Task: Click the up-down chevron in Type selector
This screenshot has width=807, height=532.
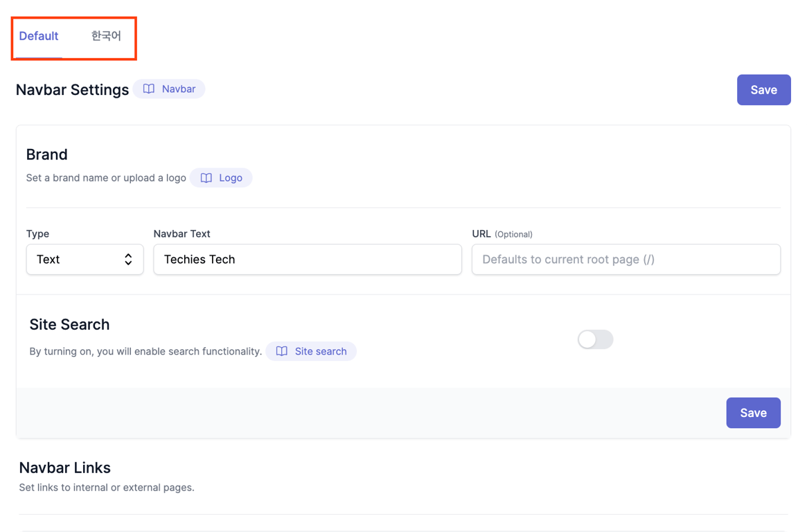Action: click(x=128, y=259)
